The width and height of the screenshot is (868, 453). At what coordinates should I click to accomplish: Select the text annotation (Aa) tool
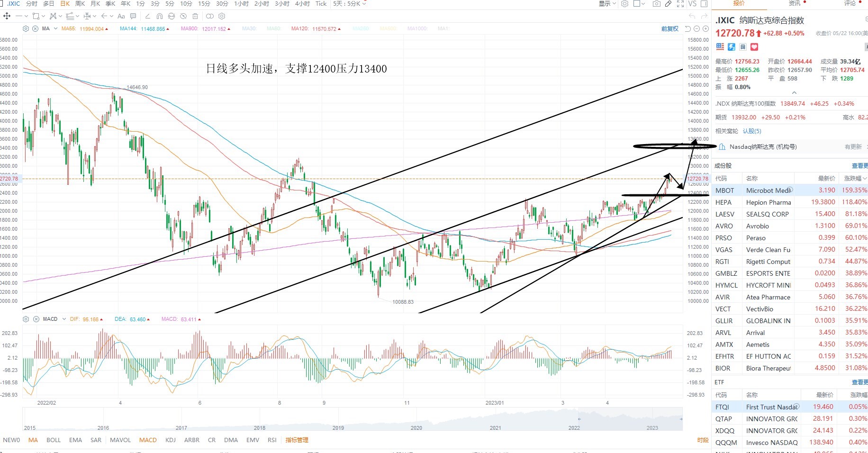click(x=121, y=16)
